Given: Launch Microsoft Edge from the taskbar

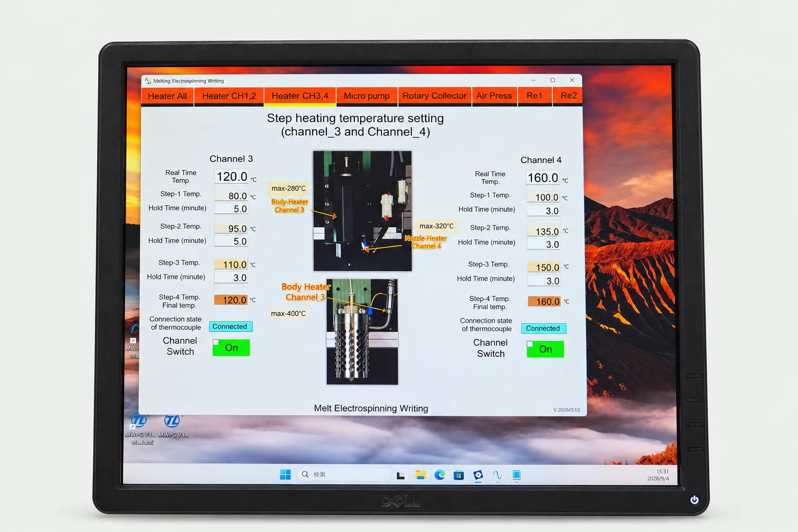Looking at the screenshot, I should coord(440,475).
